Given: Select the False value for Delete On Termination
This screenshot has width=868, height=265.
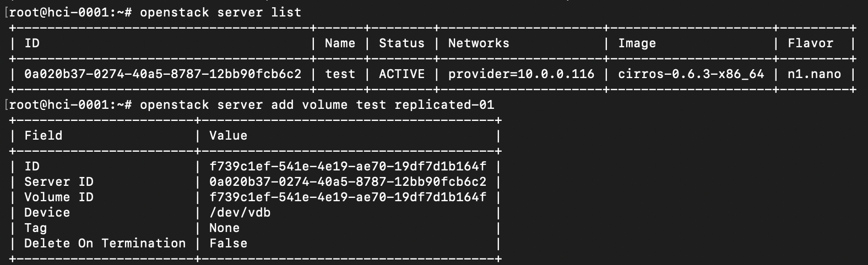Looking at the screenshot, I should (228, 244).
